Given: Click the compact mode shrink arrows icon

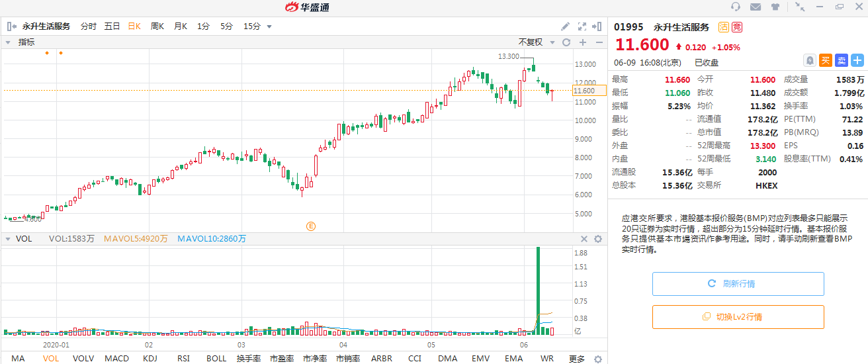Looking at the screenshot, I should (800, 7).
